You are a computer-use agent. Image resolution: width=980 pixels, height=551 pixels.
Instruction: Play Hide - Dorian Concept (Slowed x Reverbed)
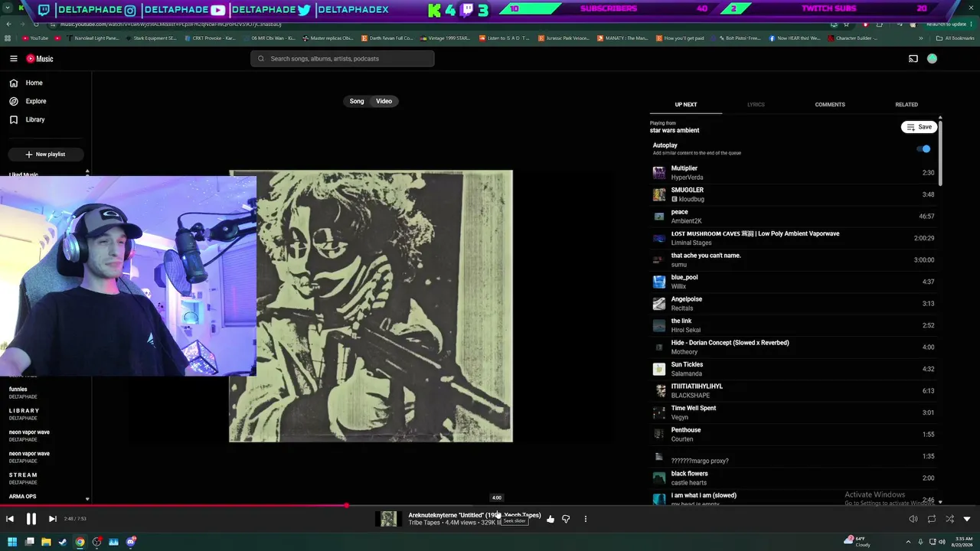793,347
